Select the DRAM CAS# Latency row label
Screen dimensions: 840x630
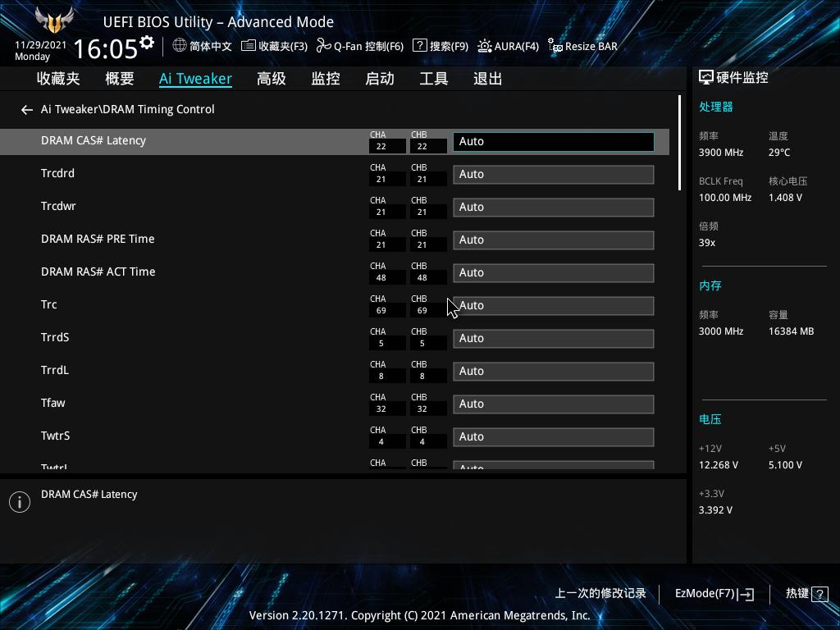coord(94,140)
